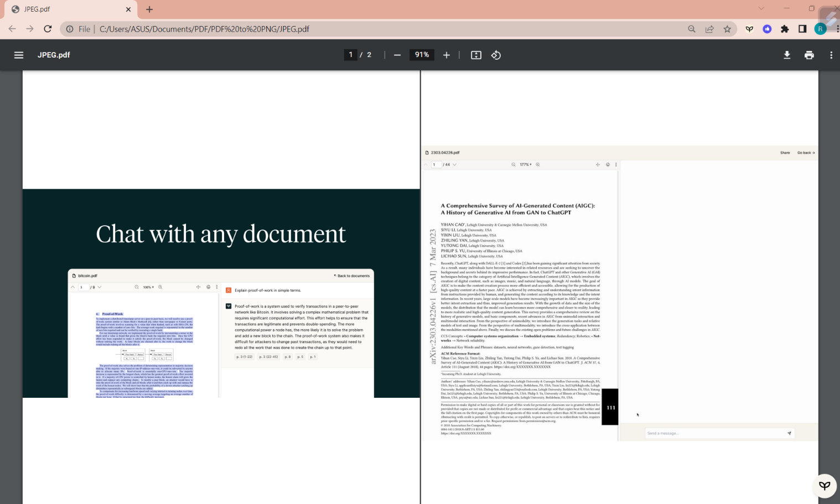Bookmark this tab with the star icon

click(727, 29)
